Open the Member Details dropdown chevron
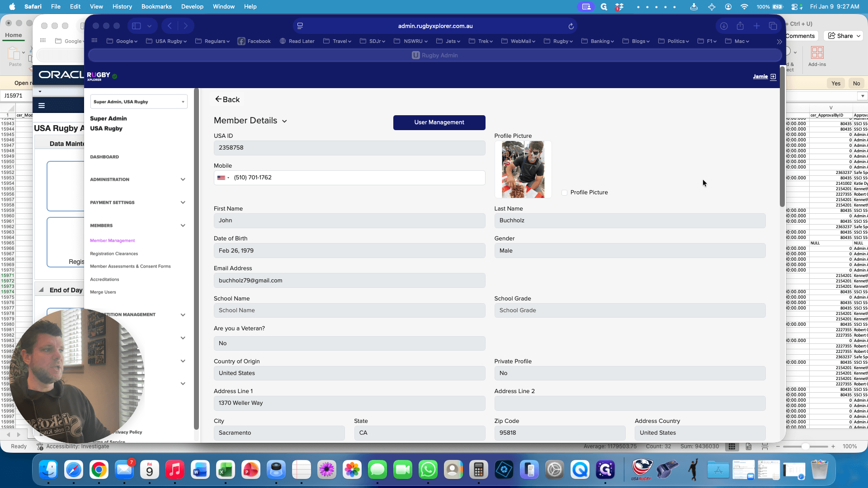 [284, 121]
